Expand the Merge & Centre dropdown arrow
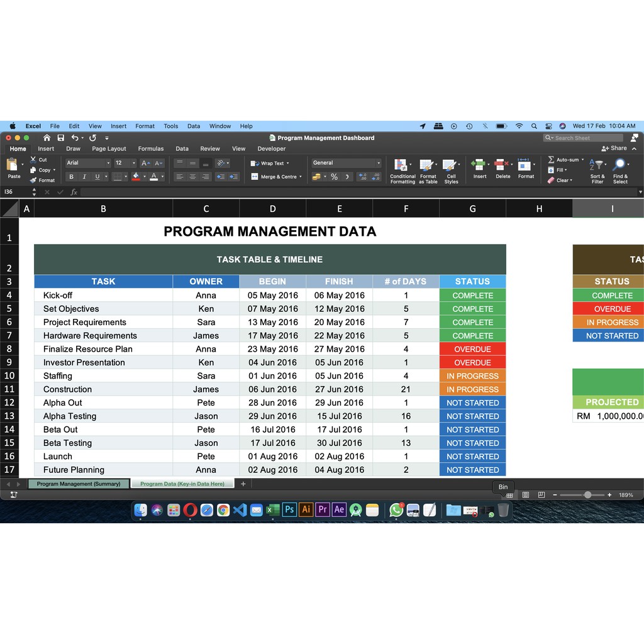 pos(301,177)
